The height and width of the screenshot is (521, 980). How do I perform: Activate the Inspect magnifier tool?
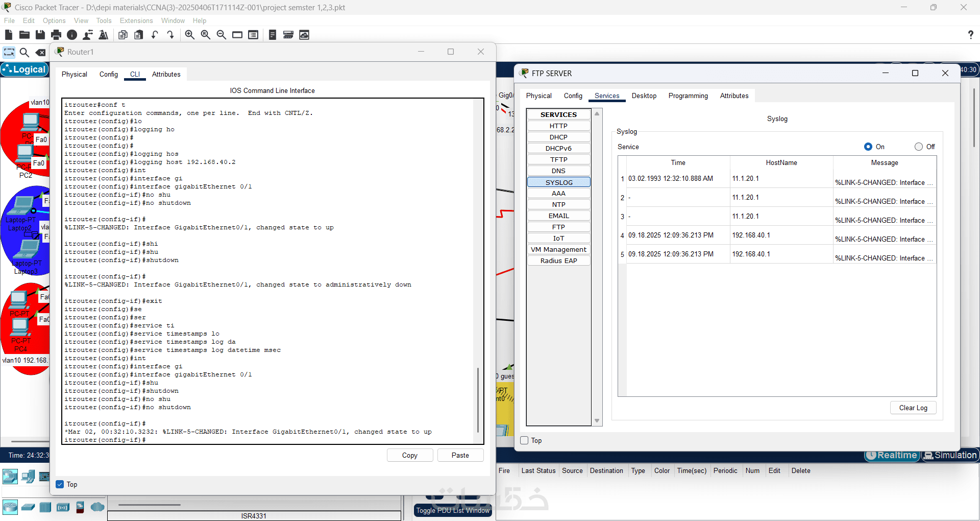(x=24, y=52)
